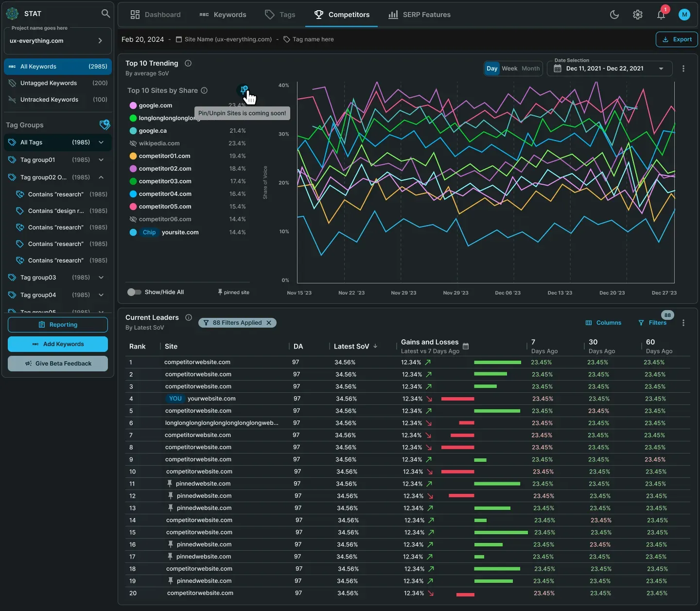700x611 pixels.
Task: Unhide wikipedia.com in the sites list
Action: tap(133, 143)
